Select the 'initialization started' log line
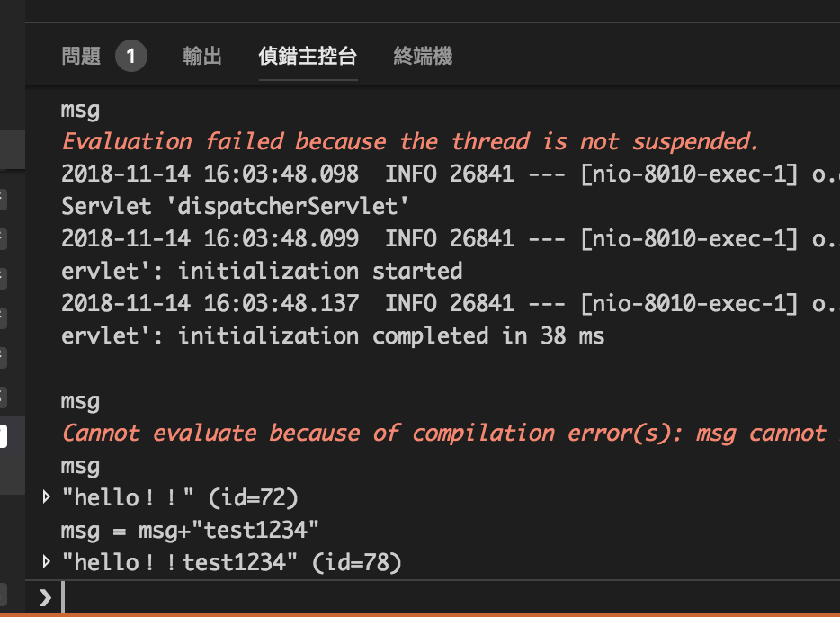The height and width of the screenshot is (617, 840). click(x=262, y=271)
